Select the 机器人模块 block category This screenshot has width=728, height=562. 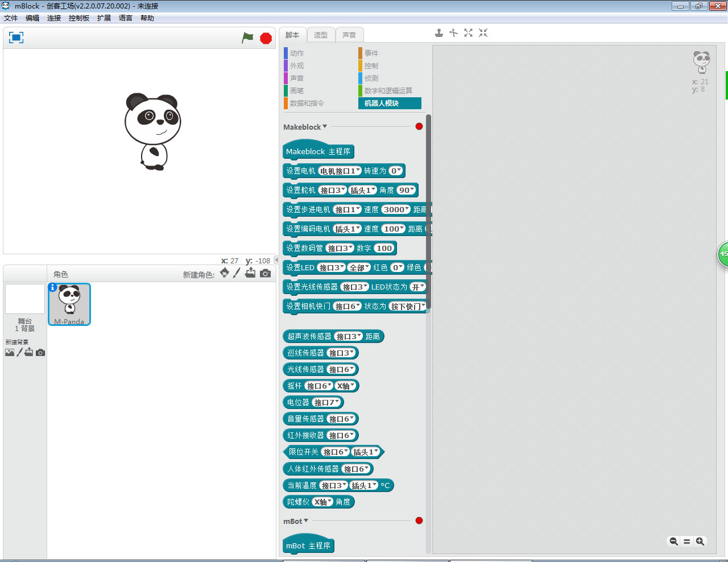pyautogui.click(x=390, y=104)
